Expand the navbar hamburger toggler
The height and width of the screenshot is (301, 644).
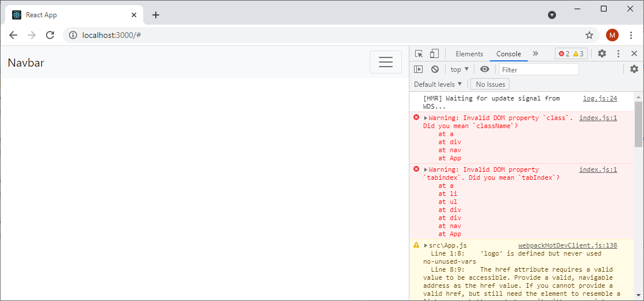point(385,62)
